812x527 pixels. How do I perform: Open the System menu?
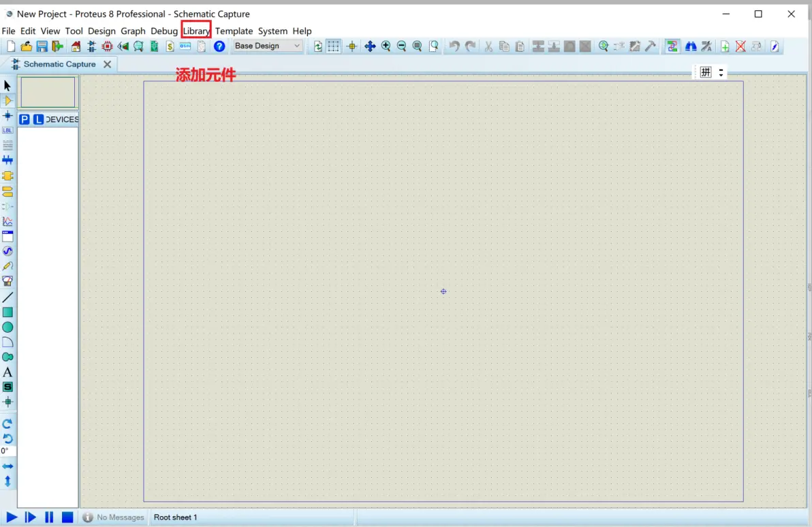tap(272, 31)
